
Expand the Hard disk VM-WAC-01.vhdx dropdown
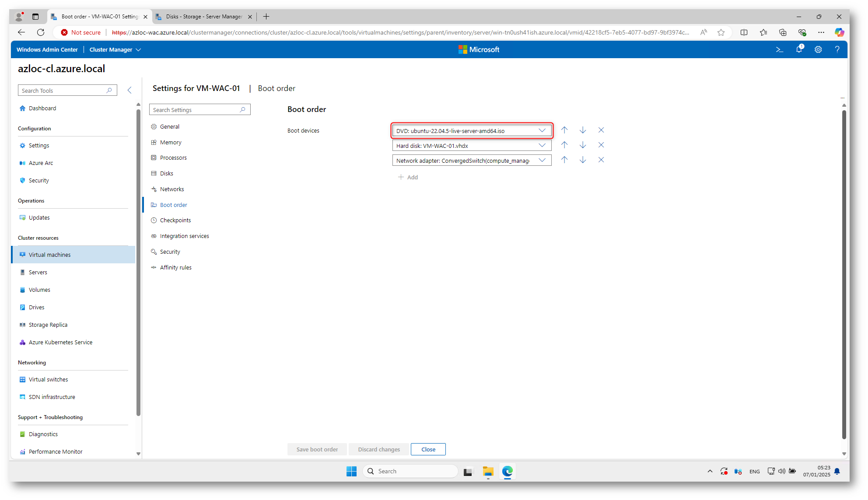(x=542, y=145)
